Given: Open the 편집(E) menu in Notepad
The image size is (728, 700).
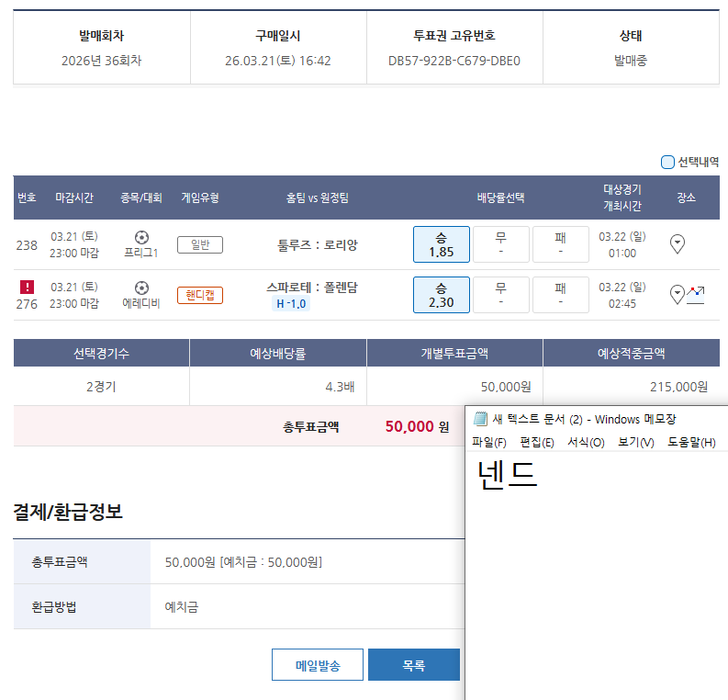Looking at the screenshot, I should [x=537, y=443].
